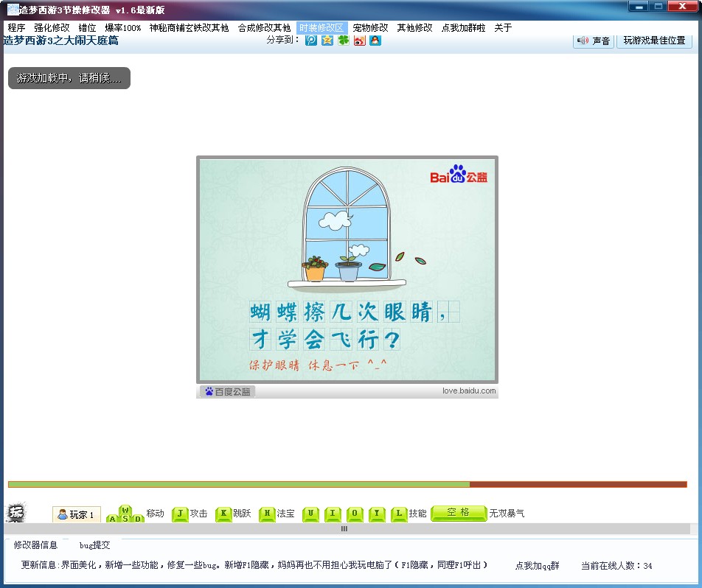Viewport: 702px width, 588px height.
Task: Click the 当前在线人数：34 text
Action: [x=616, y=566]
